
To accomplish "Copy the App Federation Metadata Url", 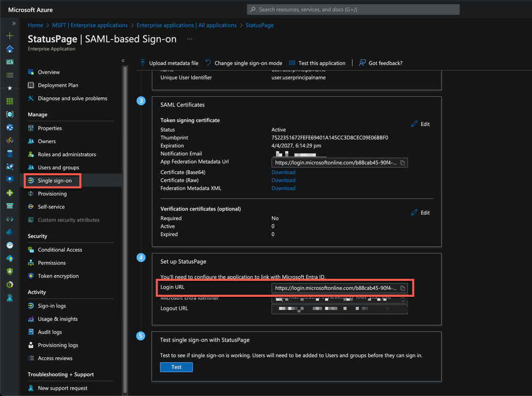I will pyautogui.click(x=403, y=163).
